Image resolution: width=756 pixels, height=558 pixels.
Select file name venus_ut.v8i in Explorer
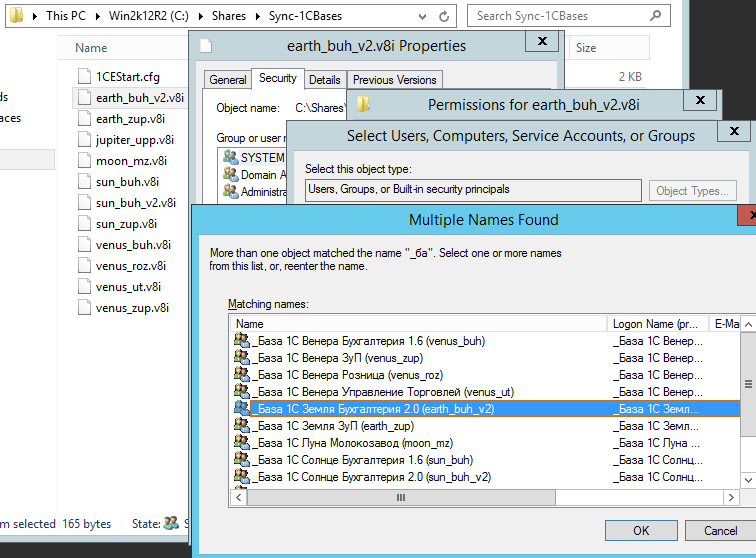pos(128,287)
